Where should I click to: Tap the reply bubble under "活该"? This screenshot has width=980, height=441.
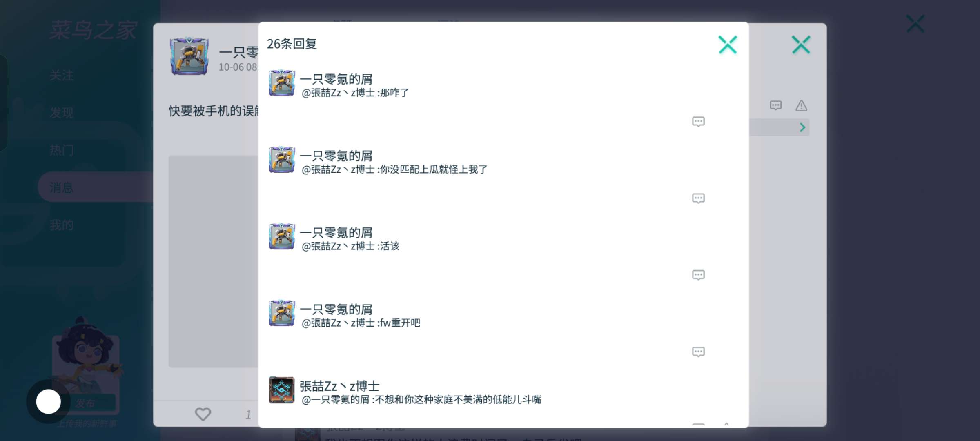698,275
